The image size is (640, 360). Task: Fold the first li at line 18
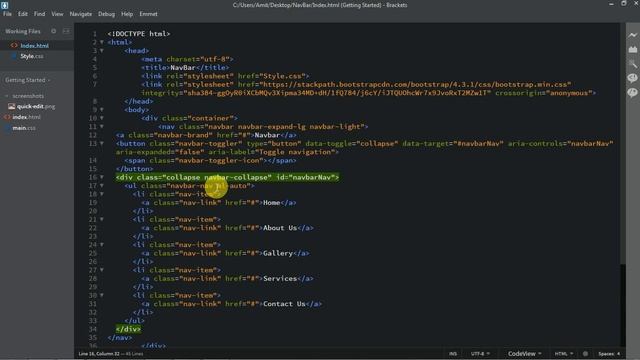tap(102, 194)
